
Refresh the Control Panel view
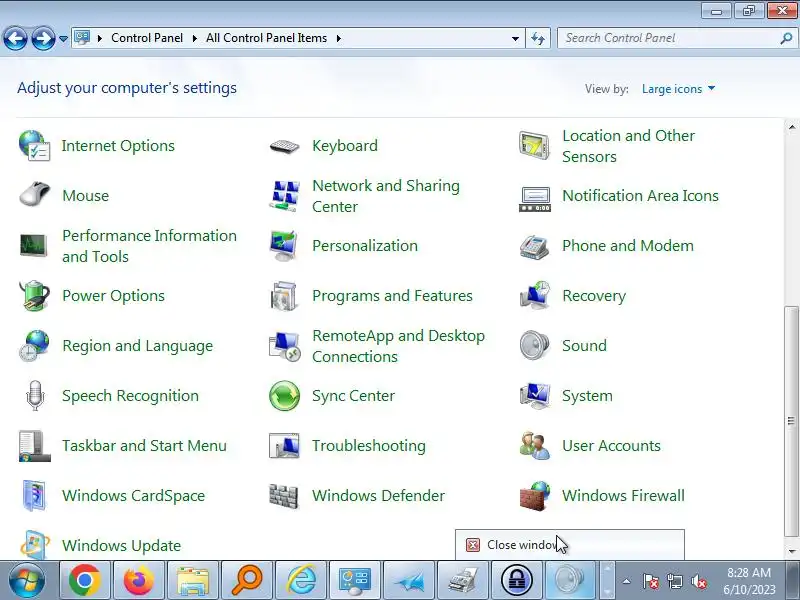pyautogui.click(x=538, y=38)
